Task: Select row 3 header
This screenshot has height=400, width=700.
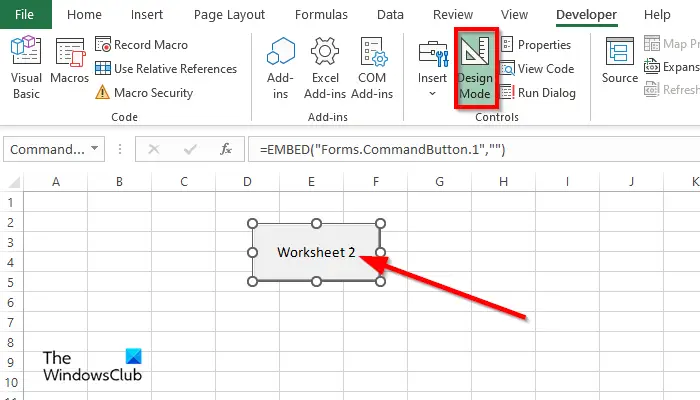Action: coord(11,242)
